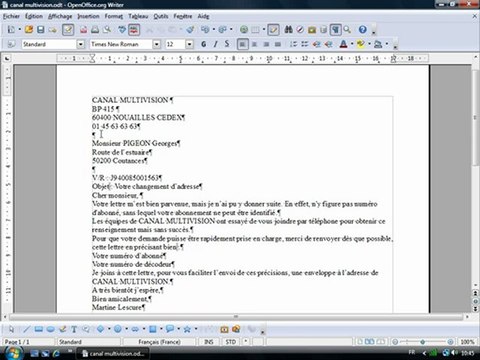Screen dimensions: 480x360
Task: Apply the highlighting color
Action: 360,44
